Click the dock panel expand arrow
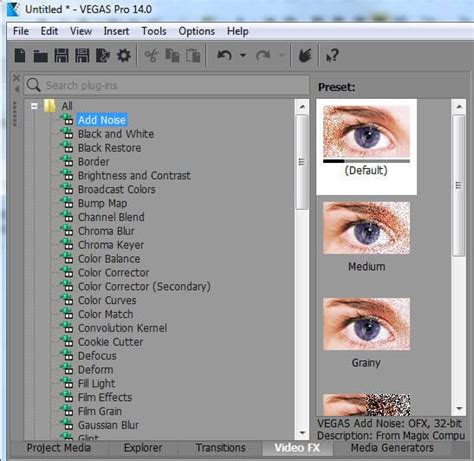Image resolution: width=474 pixels, height=461 pixels. coord(17,89)
